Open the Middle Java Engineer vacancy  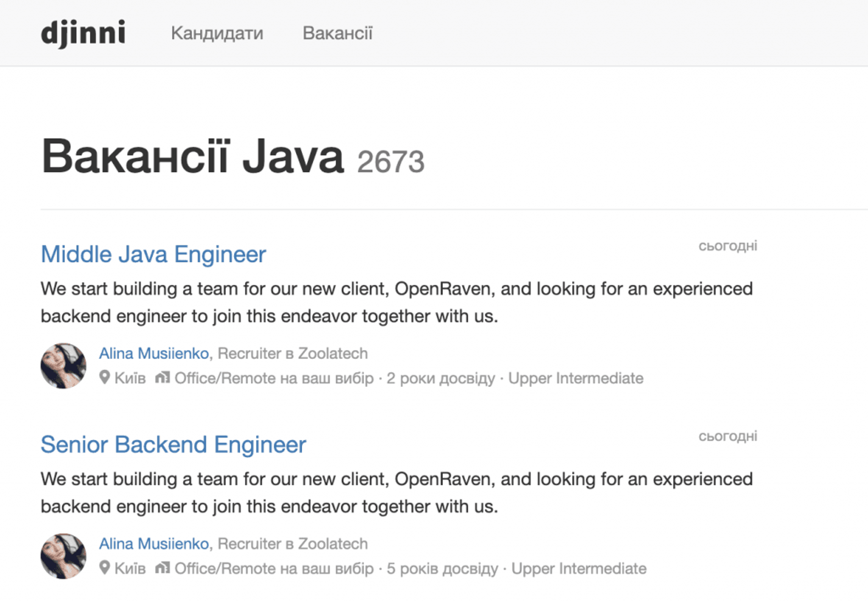[153, 254]
